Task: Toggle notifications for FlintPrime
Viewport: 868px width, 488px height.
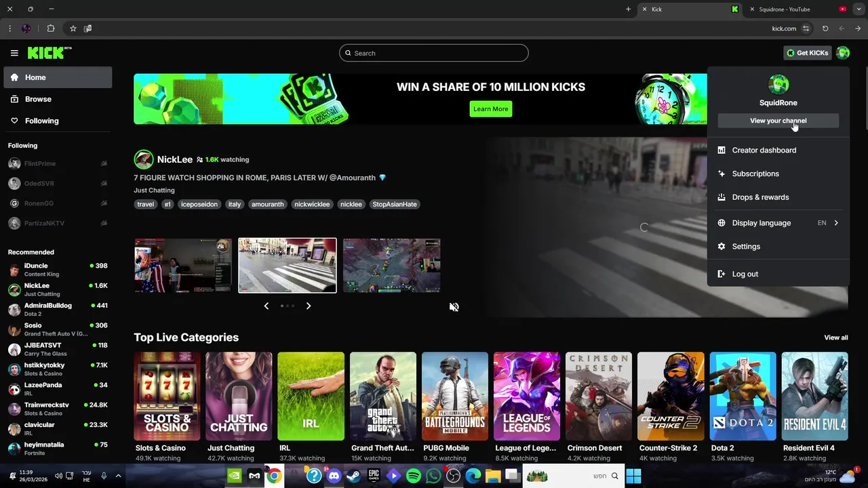Action: click(104, 164)
